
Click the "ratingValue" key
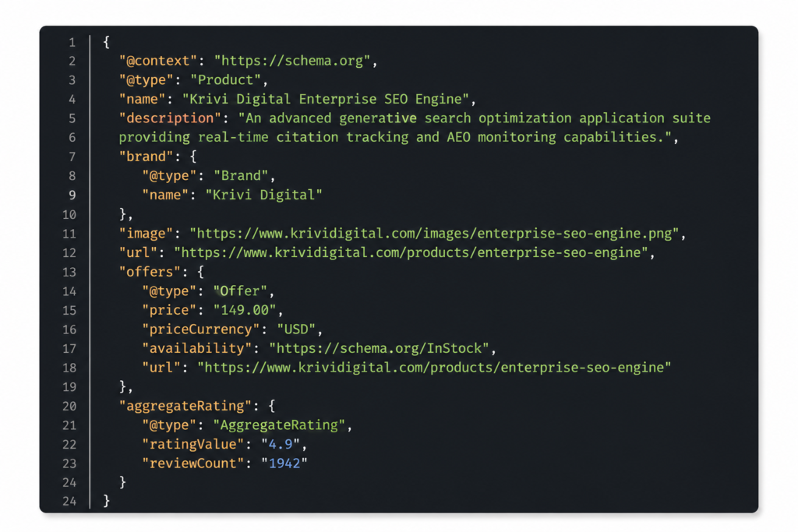point(193,445)
